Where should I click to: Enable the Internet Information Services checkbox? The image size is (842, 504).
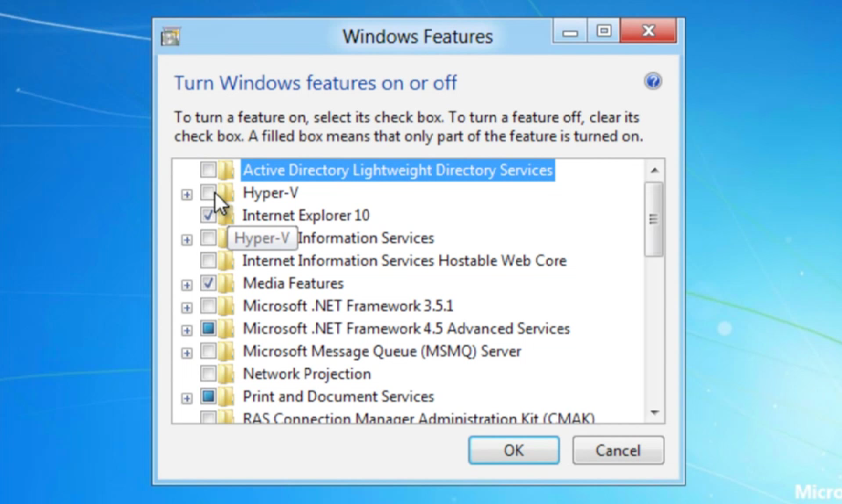point(208,238)
